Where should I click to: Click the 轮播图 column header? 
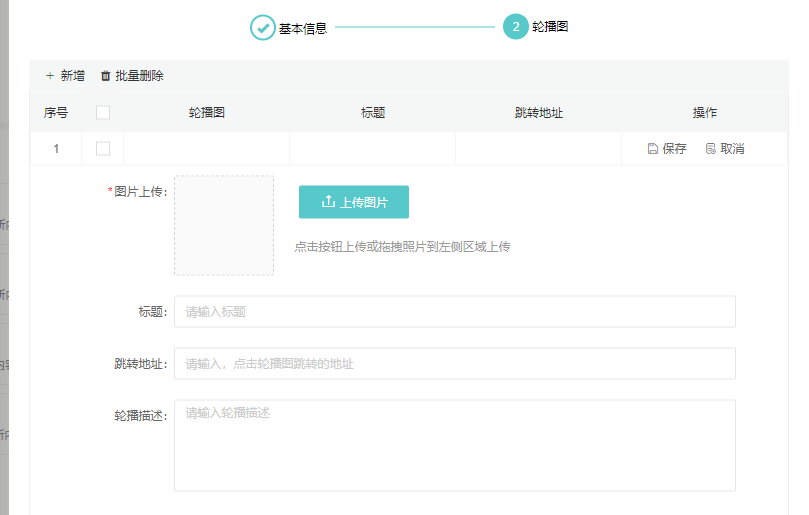[206, 112]
